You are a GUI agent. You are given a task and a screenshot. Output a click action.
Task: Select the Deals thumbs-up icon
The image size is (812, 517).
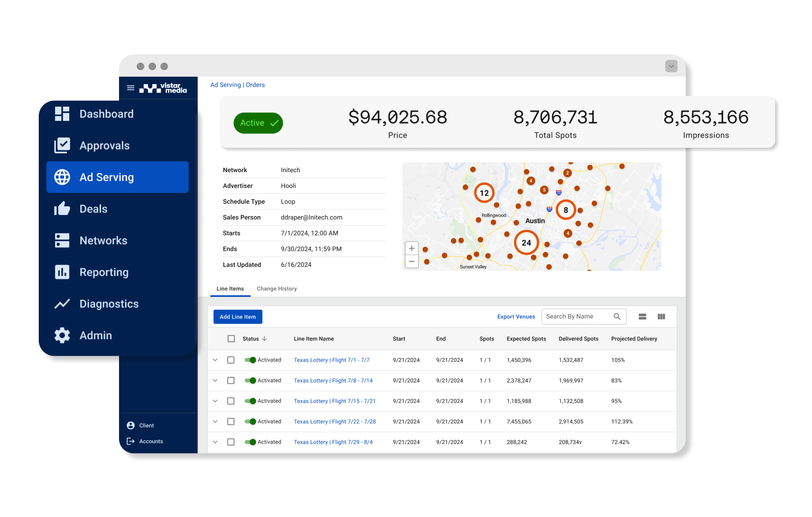(62, 209)
